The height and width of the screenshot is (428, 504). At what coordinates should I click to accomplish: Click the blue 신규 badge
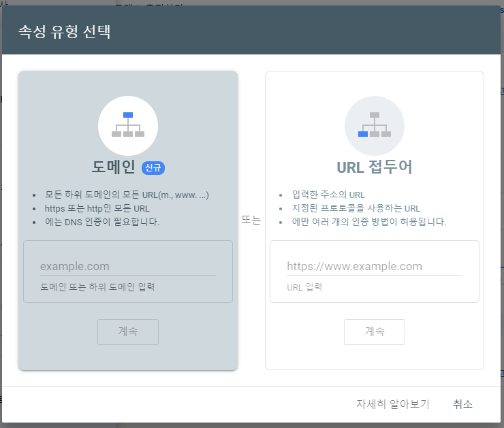coord(153,167)
